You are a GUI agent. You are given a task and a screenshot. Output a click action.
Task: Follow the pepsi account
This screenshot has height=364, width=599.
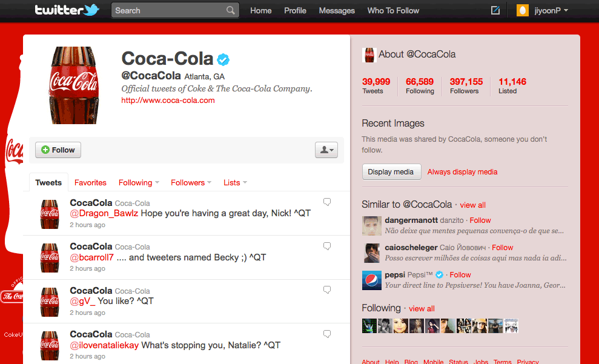pyautogui.click(x=460, y=274)
